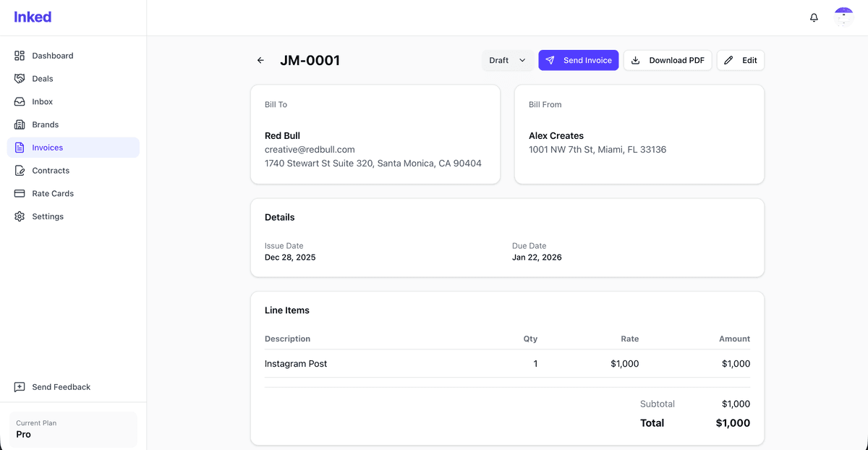Viewport: 868px width, 450px height.
Task: Open the notification bell icon
Action: (x=813, y=17)
